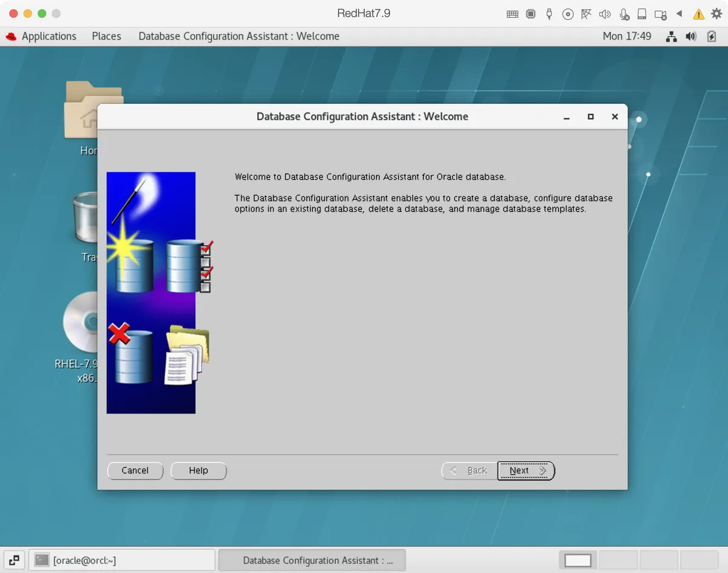This screenshot has width=728, height=573.
Task: Cancel the Database Configuration Assistant wizard
Action: pyautogui.click(x=135, y=470)
